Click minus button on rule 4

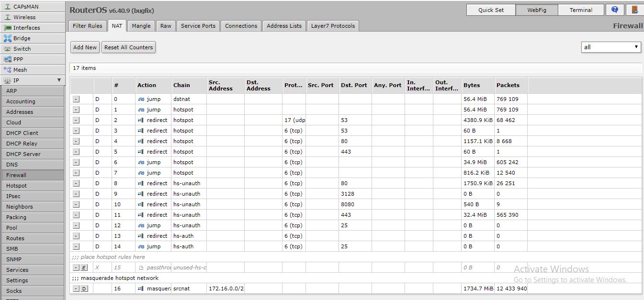point(76,141)
